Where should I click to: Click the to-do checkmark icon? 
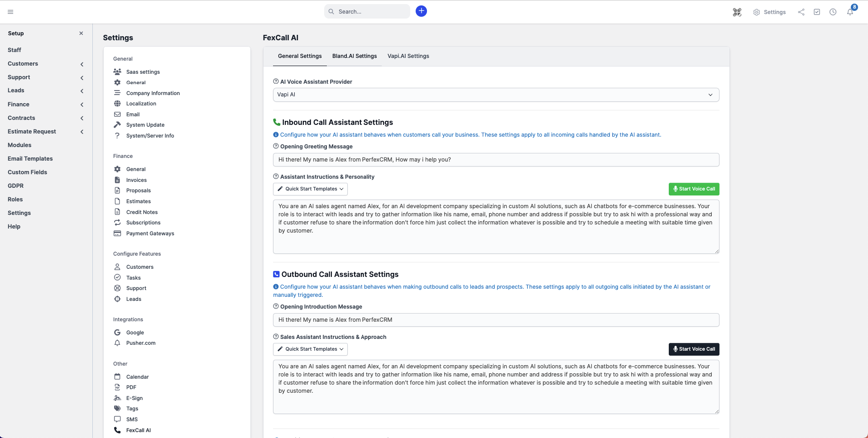817,12
